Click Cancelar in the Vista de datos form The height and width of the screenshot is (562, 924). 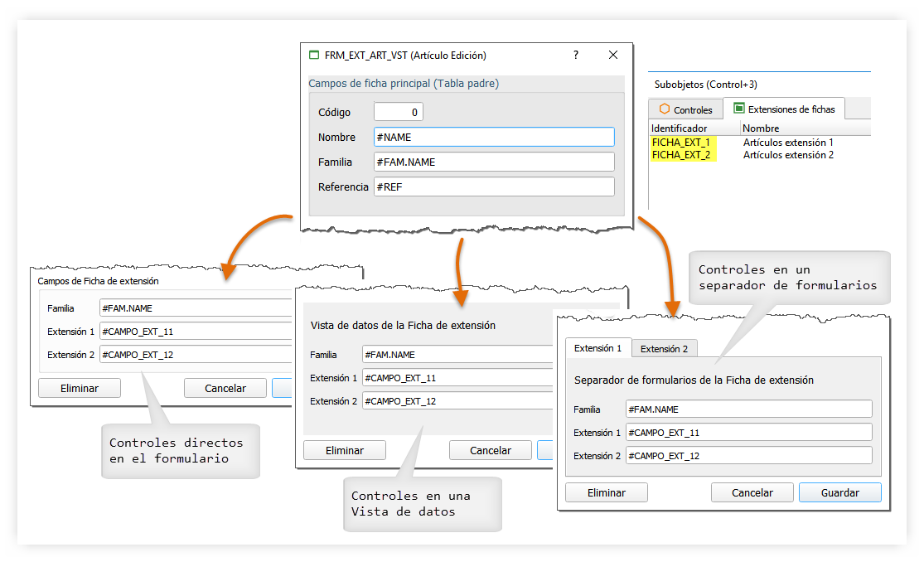[491, 450]
